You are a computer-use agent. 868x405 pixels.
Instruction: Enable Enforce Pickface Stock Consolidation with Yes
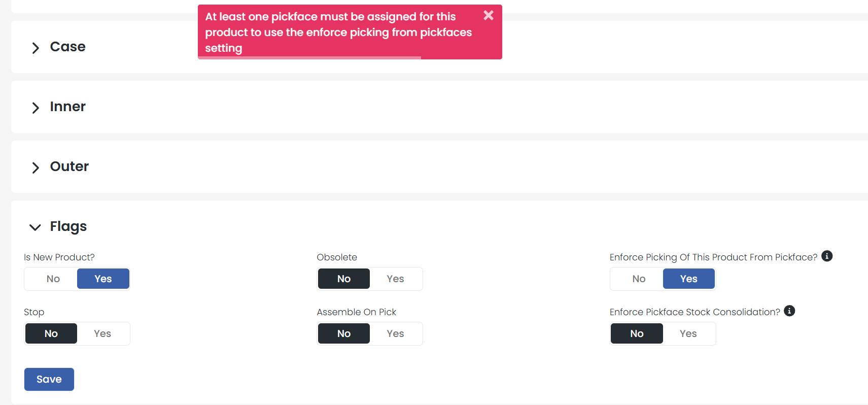pyautogui.click(x=688, y=333)
